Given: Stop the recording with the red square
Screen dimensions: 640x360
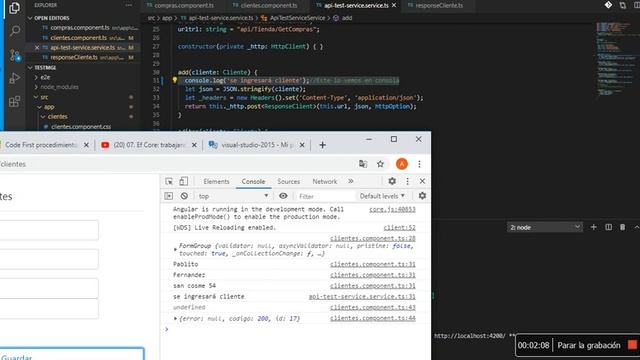Looking at the screenshot, I should click(632, 345).
